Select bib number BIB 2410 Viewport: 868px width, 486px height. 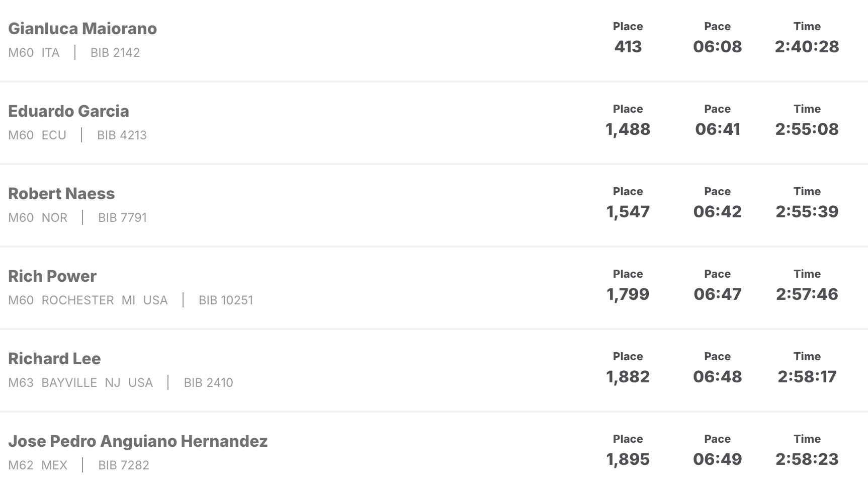(209, 383)
